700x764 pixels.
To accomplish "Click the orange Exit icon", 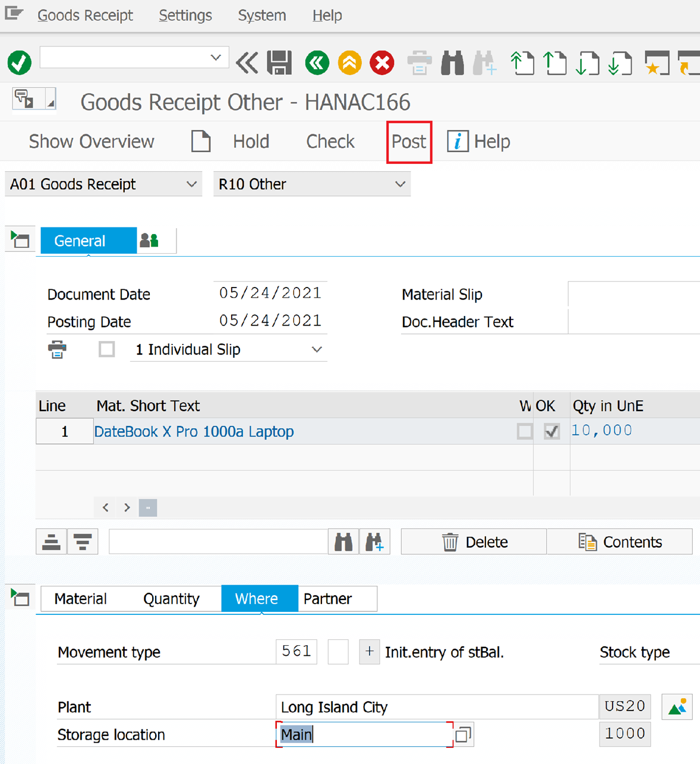I will click(x=349, y=62).
